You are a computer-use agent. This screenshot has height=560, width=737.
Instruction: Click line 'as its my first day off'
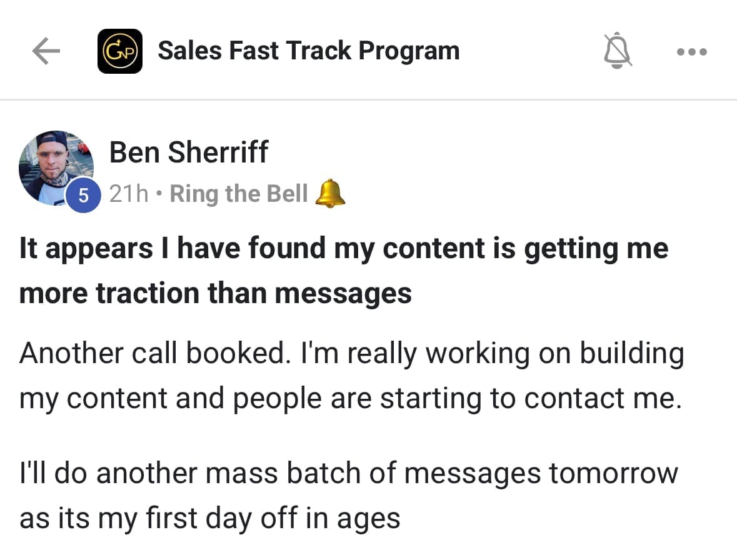[x=209, y=517]
